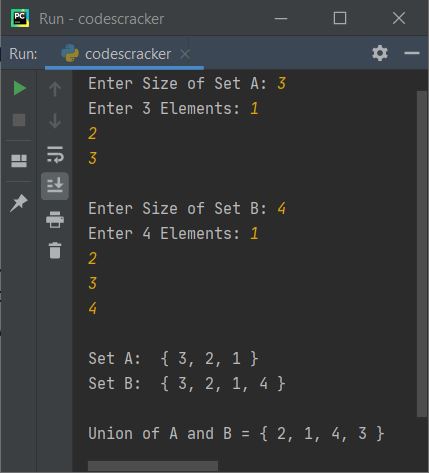429x473 pixels.
Task: Click the 'Enter 4 Elements:' line
Action: (173, 233)
